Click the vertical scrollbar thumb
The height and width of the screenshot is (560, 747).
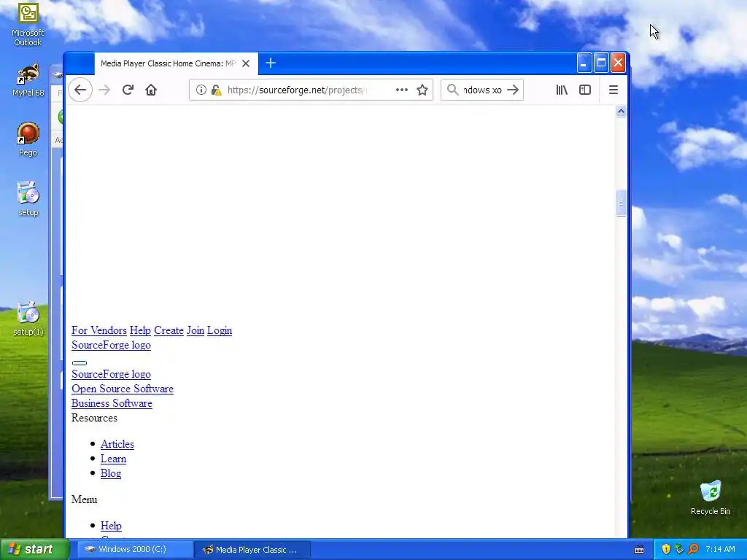click(621, 203)
